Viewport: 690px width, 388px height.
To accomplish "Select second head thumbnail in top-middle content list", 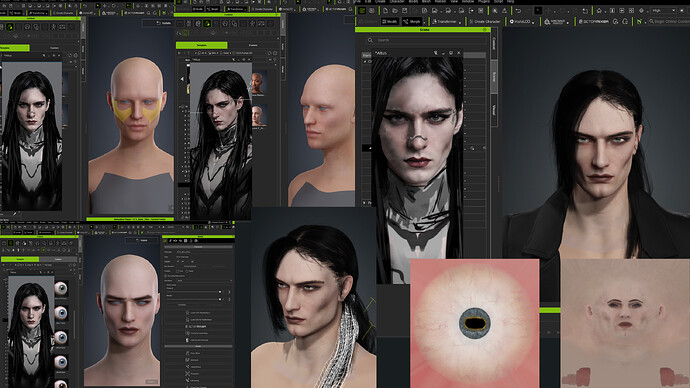I will 259,116.
